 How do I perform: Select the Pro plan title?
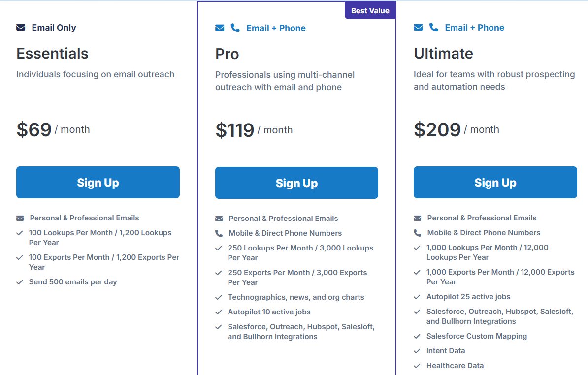pyautogui.click(x=227, y=54)
